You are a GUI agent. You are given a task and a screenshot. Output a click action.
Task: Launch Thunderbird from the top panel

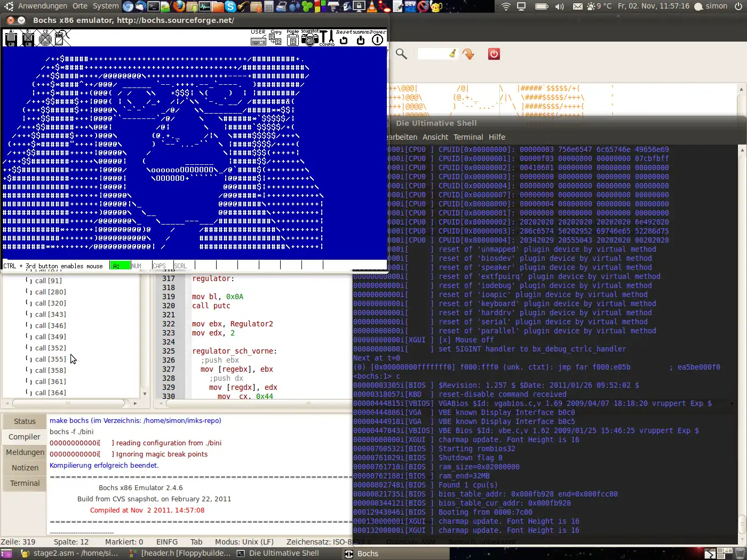click(141, 6)
